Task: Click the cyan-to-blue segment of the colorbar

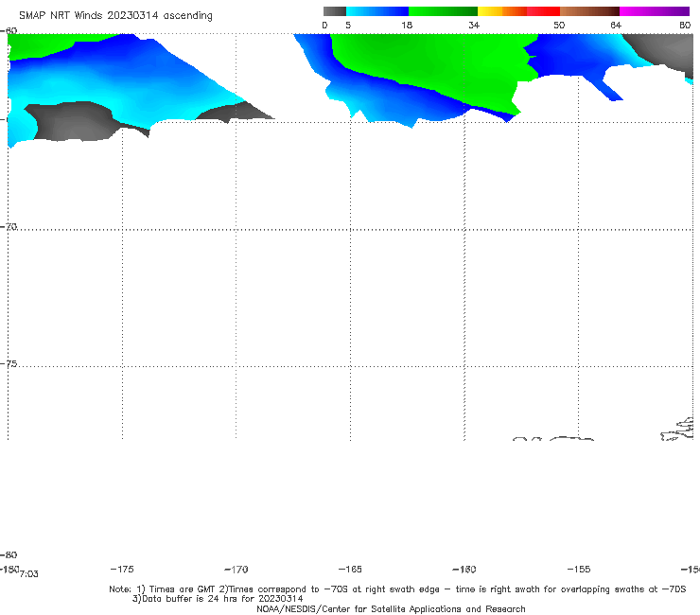Action: click(377, 11)
